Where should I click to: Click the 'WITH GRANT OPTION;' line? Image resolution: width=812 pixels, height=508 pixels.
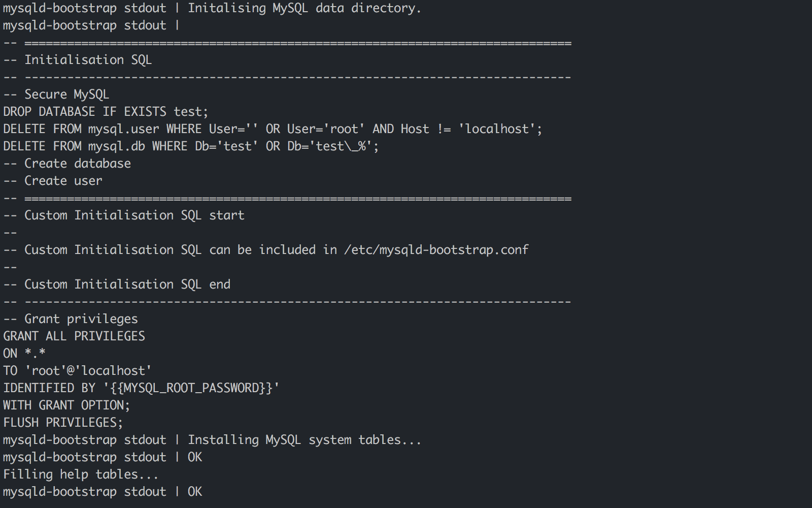pos(66,405)
